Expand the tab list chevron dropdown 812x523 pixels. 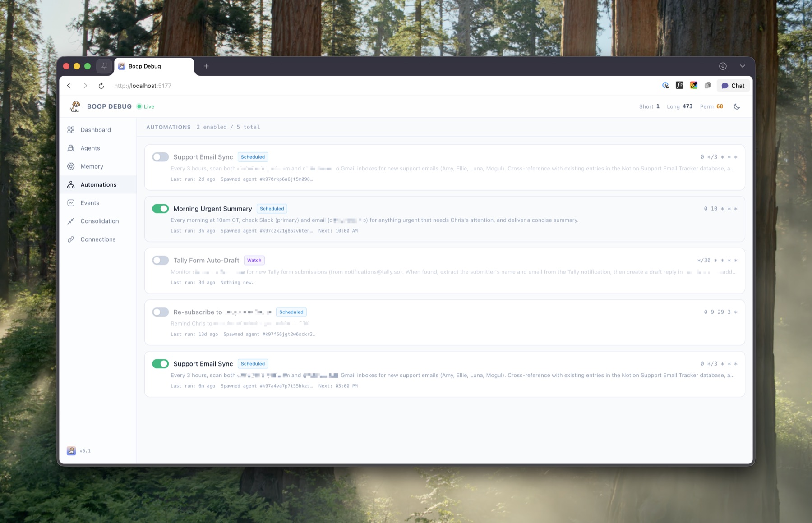click(x=743, y=66)
